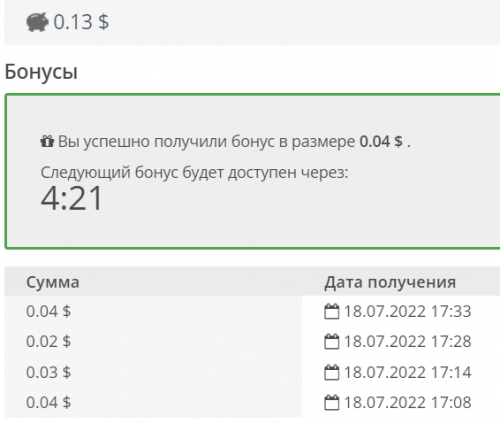This screenshot has width=500, height=424.
Task: Click the 0.04 $ amount dated 17:33
Action: [49, 311]
